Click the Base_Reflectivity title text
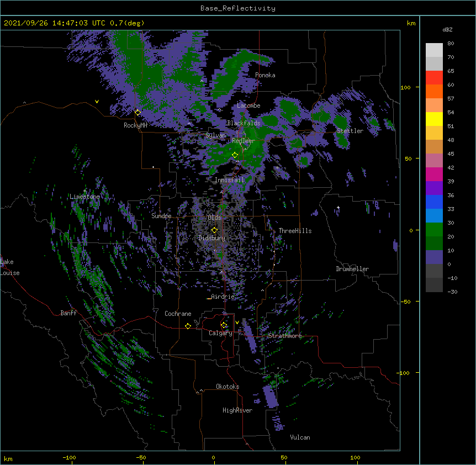The image size is (476, 465). coord(237,8)
